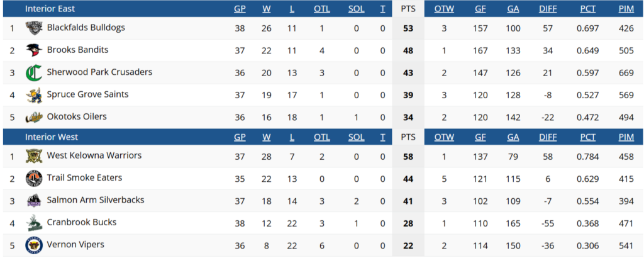Open the Brooks Bandits team name link
644x258 pixels.
(x=77, y=50)
